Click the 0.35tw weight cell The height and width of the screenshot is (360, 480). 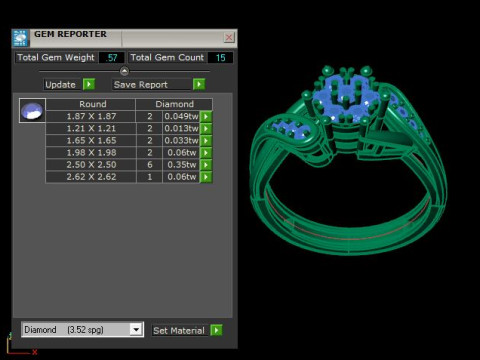181,165
